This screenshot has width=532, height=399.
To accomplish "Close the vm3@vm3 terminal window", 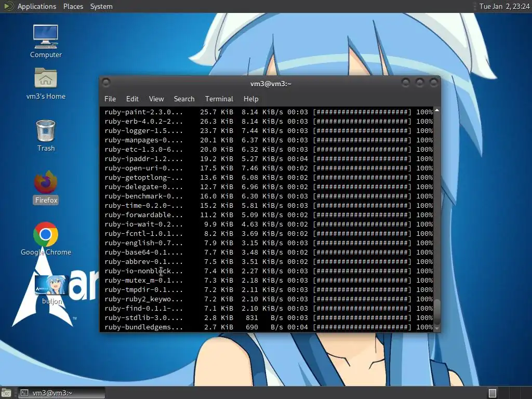I will [434, 83].
